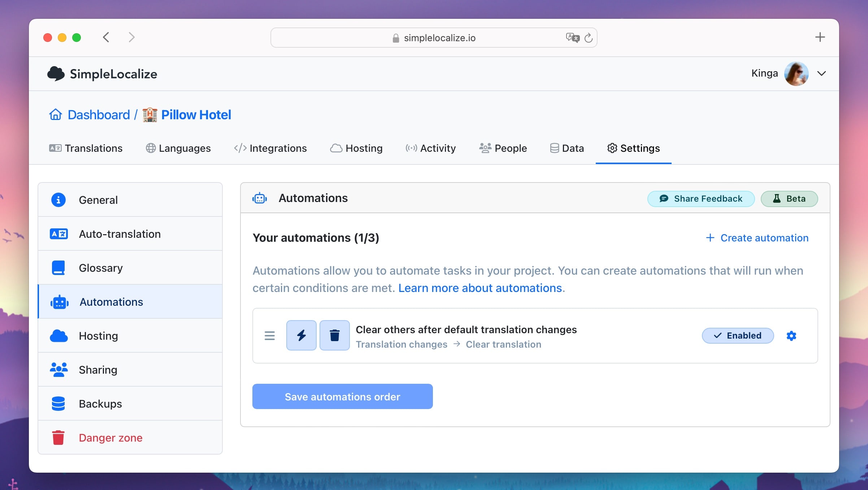The image size is (868, 490).
Task: Click Save automations order button
Action: click(x=342, y=396)
